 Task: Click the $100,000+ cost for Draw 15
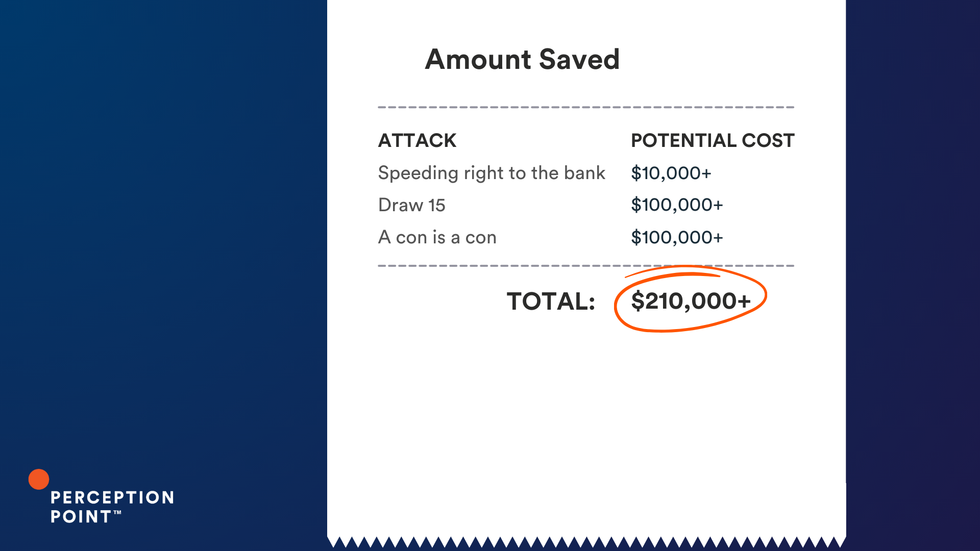point(677,205)
